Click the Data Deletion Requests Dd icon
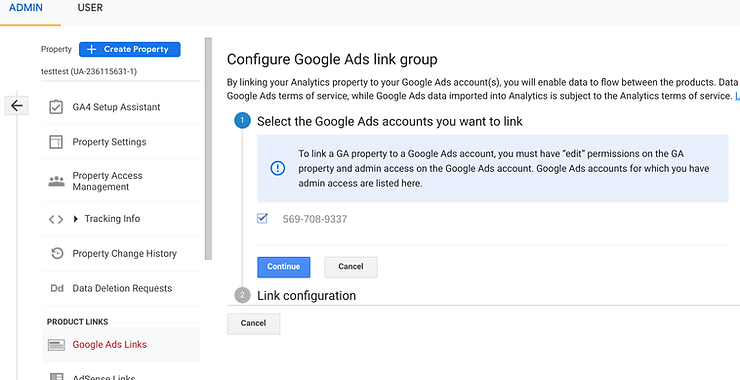Viewport: 740px width, 380px height. [x=57, y=288]
